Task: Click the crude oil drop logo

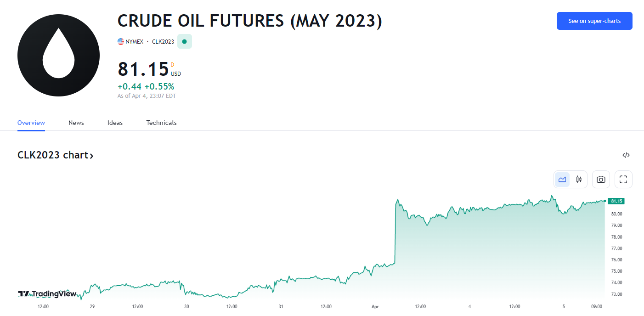Action: pyautogui.click(x=59, y=55)
